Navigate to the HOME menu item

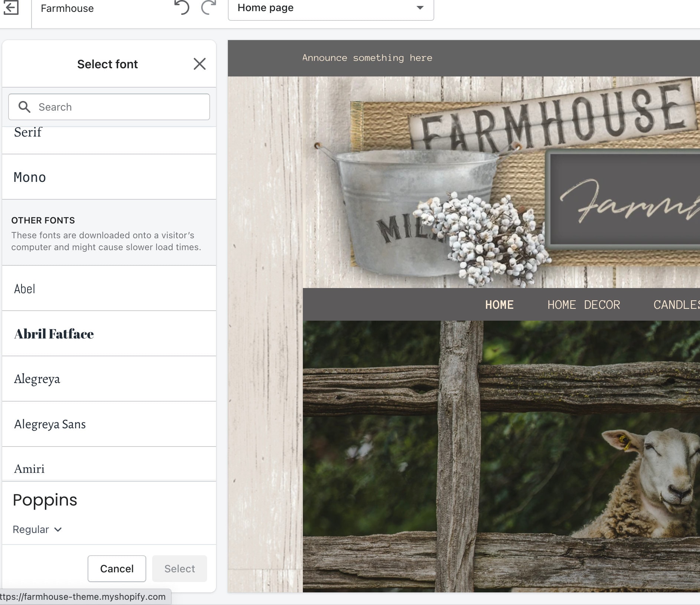tap(499, 304)
